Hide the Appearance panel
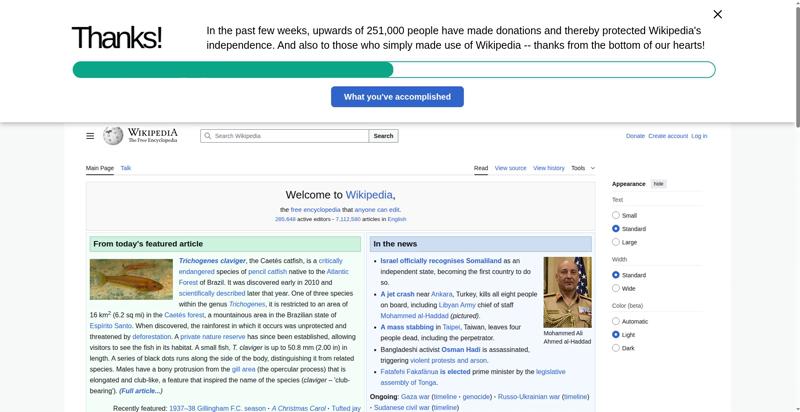 click(x=658, y=184)
